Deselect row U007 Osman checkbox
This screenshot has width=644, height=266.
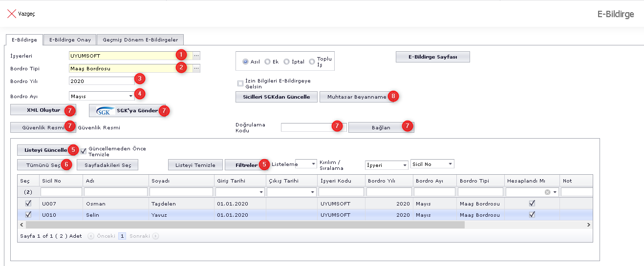point(28,204)
